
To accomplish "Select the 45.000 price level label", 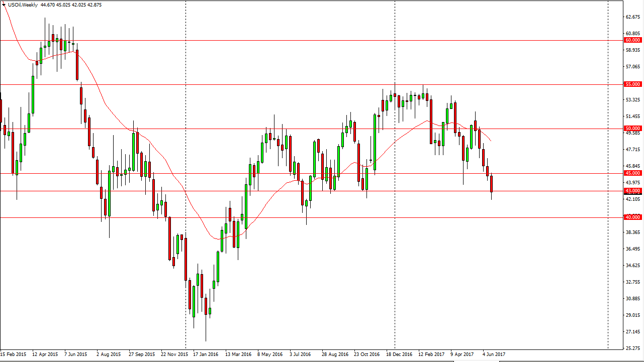I will (x=632, y=173).
